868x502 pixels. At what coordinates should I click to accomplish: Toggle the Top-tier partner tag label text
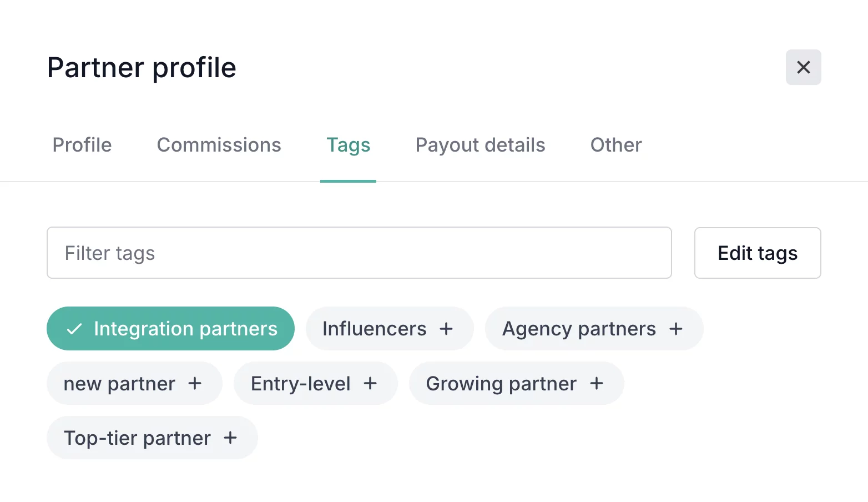137,438
